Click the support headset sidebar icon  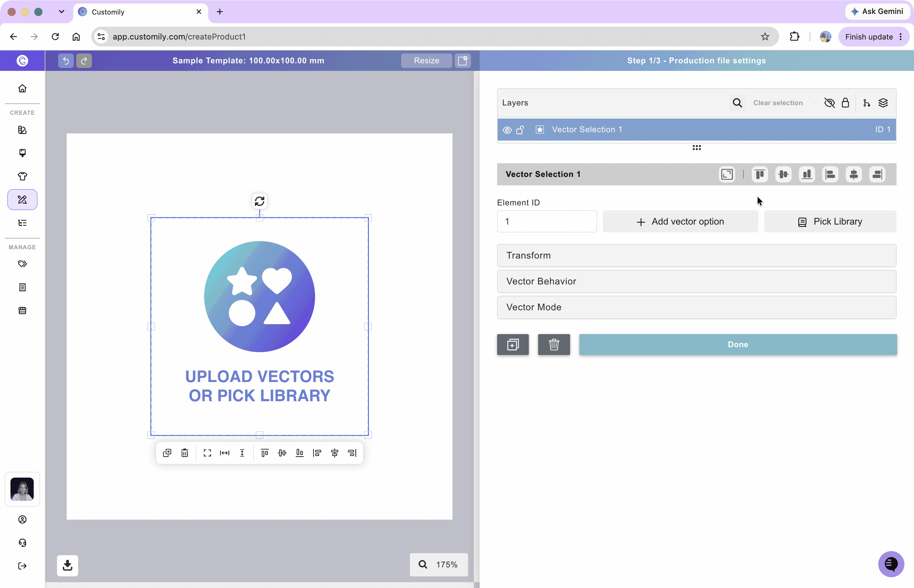22,543
